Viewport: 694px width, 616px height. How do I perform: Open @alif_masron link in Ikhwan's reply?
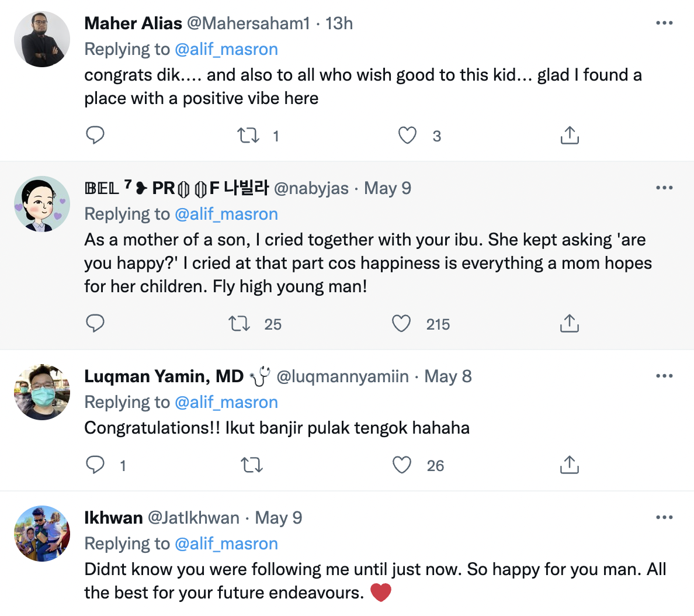[226, 544]
